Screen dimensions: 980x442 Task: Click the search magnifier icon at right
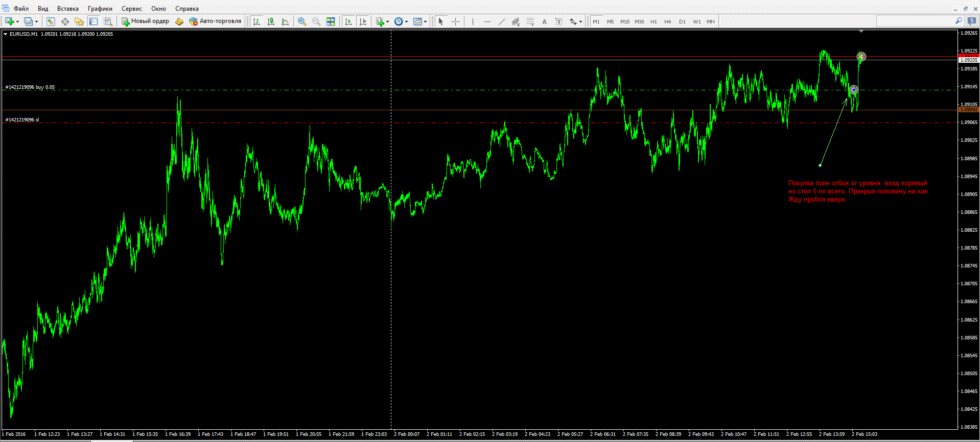(959, 21)
